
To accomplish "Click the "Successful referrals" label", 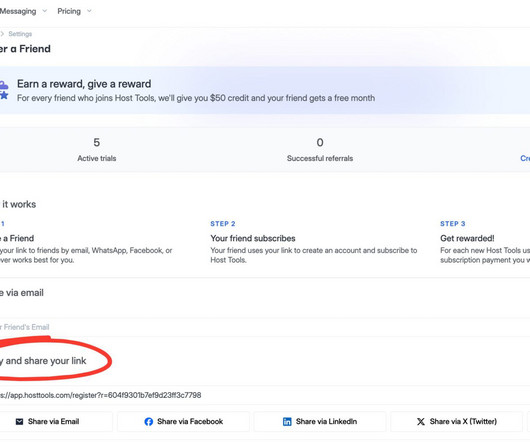I will (320, 158).
